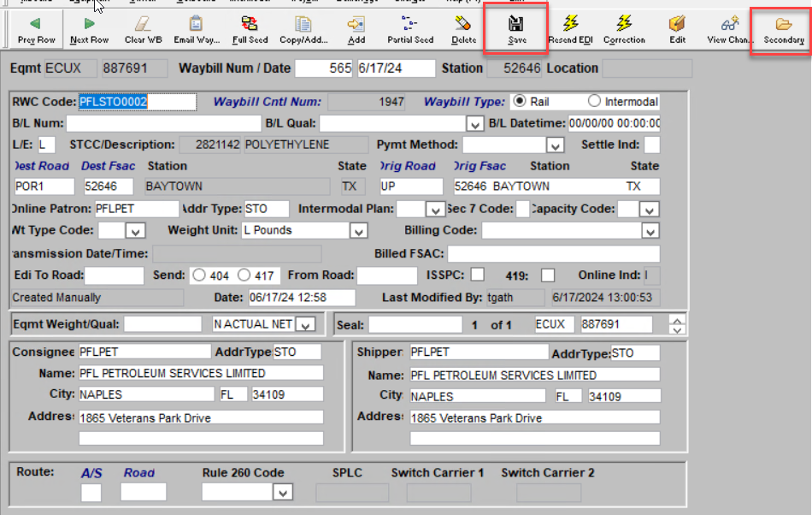
Task: Toggle the 419 checkbox
Action: pyautogui.click(x=548, y=275)
